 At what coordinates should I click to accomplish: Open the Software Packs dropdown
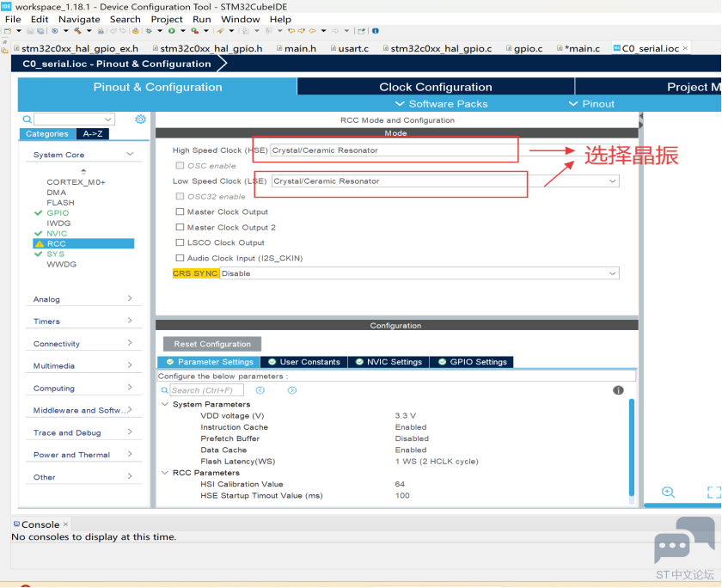point(441,104)
